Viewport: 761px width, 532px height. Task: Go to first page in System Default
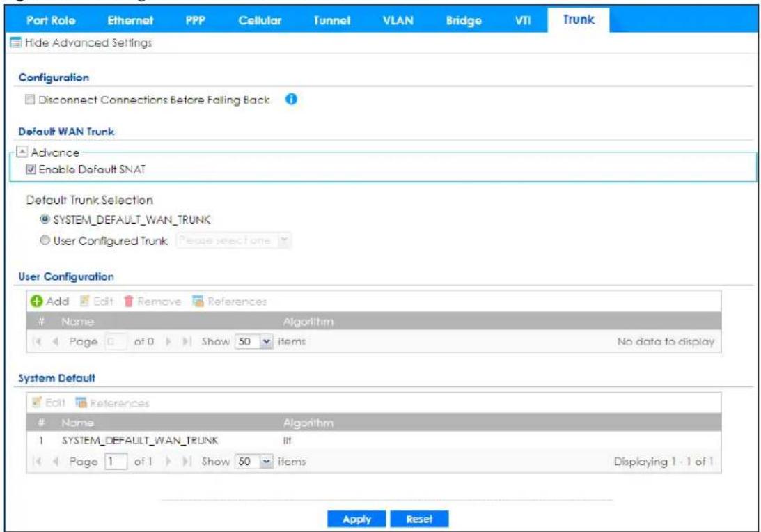[37, 462]
